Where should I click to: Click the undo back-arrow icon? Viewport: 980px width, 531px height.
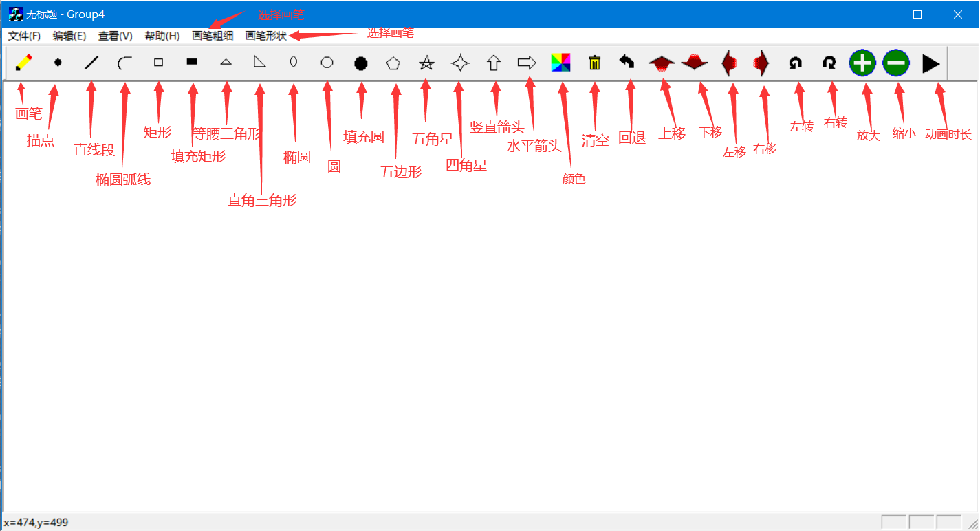(627, 63)
